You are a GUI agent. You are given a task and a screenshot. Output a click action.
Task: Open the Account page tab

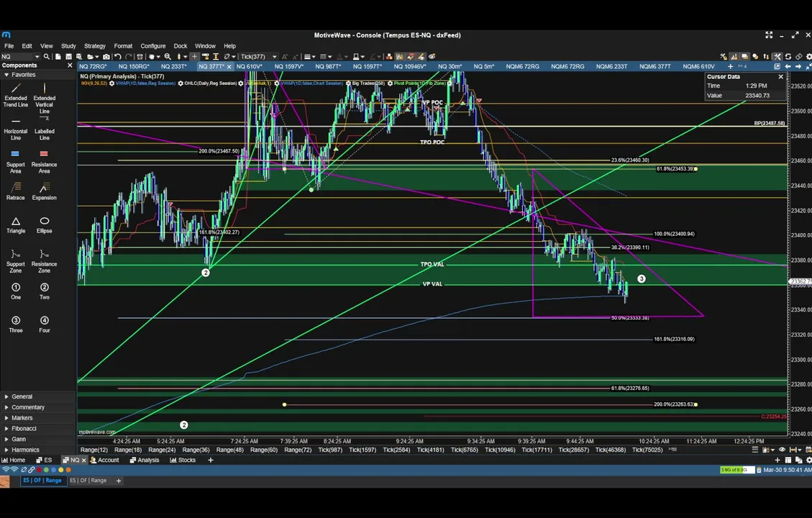click(x=104, y=460)
